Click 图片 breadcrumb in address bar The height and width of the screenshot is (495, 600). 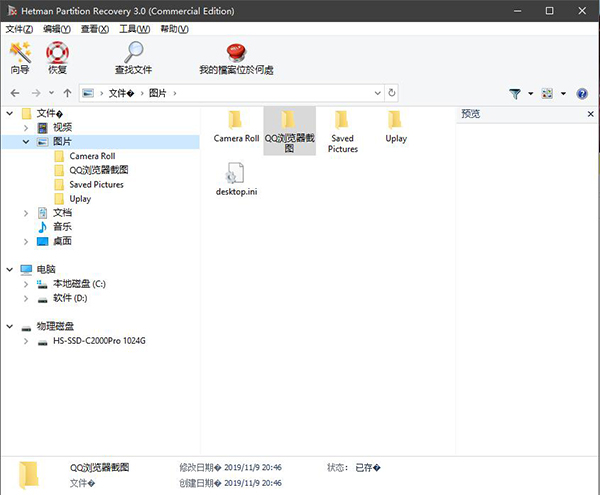[158, 93]
